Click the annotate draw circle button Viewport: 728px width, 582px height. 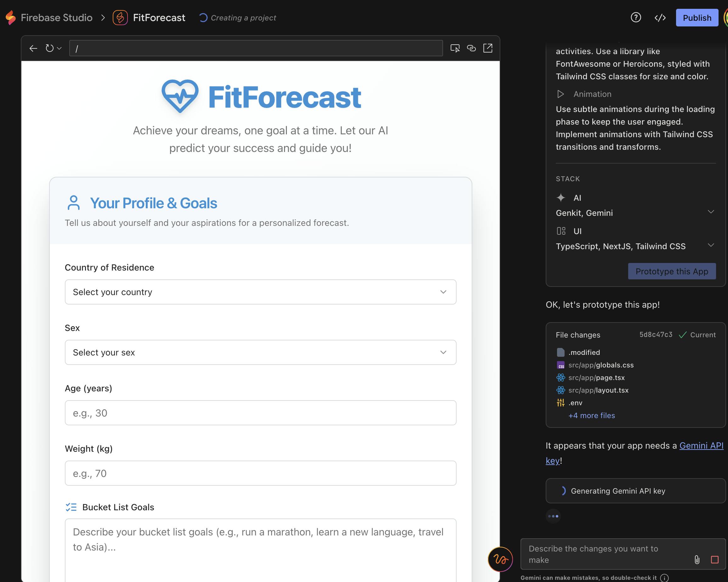(500, 559)
